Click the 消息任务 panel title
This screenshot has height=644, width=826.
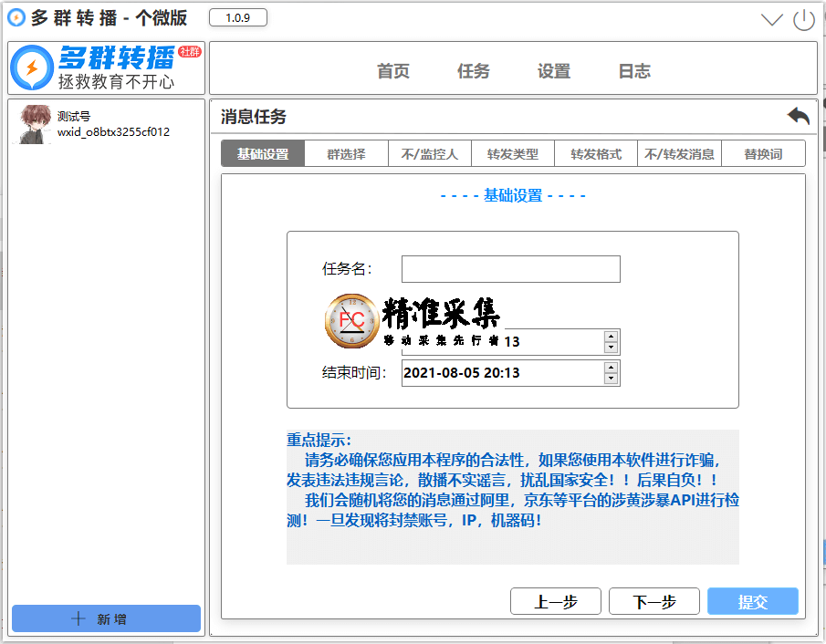click(254, 117)
